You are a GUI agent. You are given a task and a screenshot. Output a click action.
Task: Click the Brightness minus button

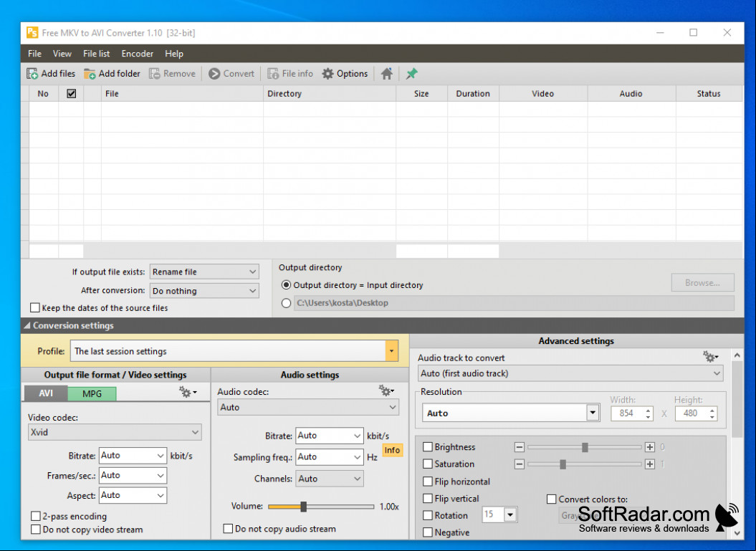click(x=520, y=447)
